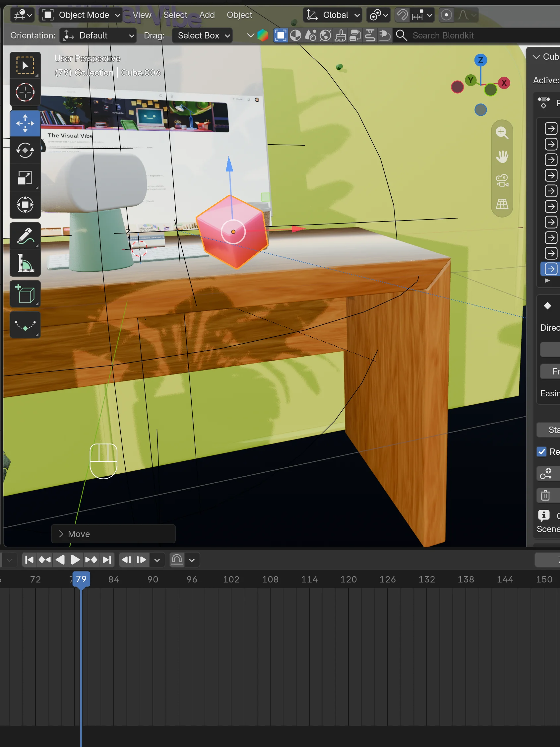The image size is (560, 747).
Task: Open the Object menu
Action: [x=239, y=15]
